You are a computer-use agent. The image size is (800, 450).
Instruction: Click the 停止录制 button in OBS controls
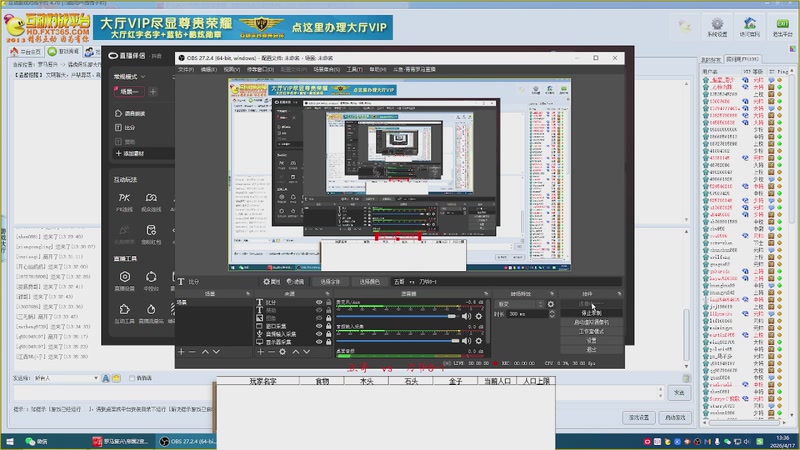pyautogui.click(x=591, y=313)
